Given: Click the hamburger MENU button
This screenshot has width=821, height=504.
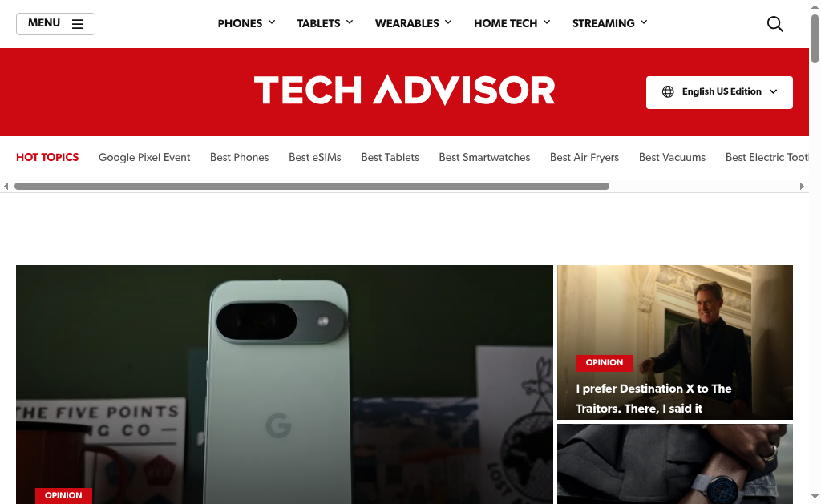Looking at the screenshot, I should pos(55,24).
